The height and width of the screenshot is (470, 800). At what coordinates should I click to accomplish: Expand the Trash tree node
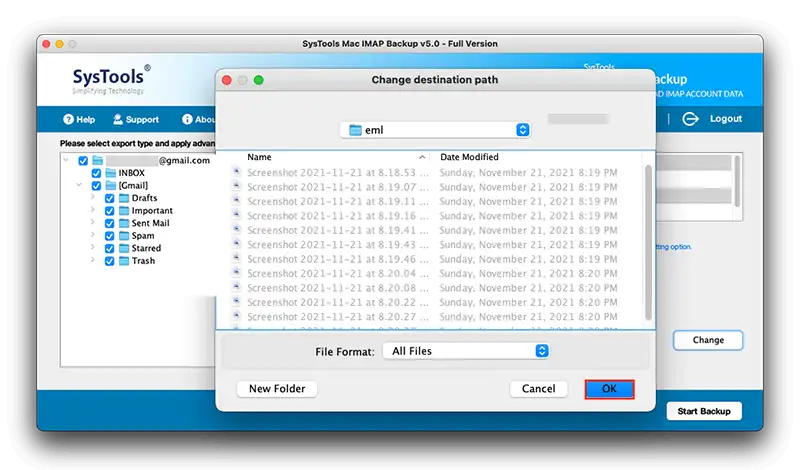(x=92, y=260)
